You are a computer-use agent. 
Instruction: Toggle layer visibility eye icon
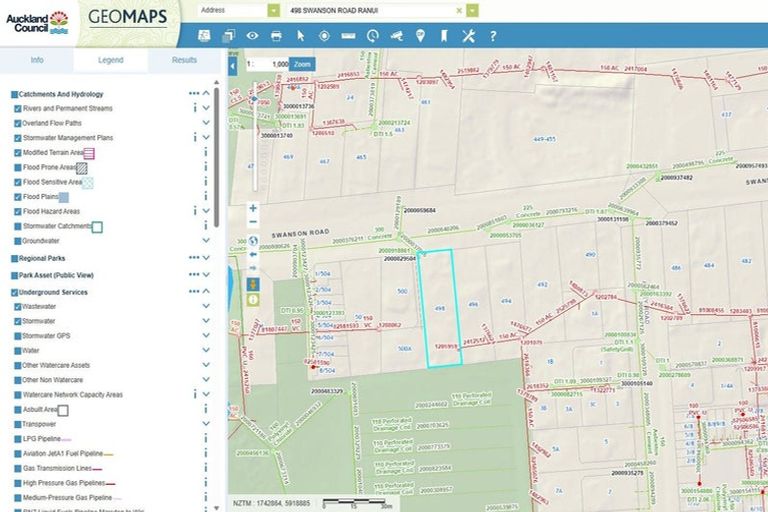coord(252,36)
